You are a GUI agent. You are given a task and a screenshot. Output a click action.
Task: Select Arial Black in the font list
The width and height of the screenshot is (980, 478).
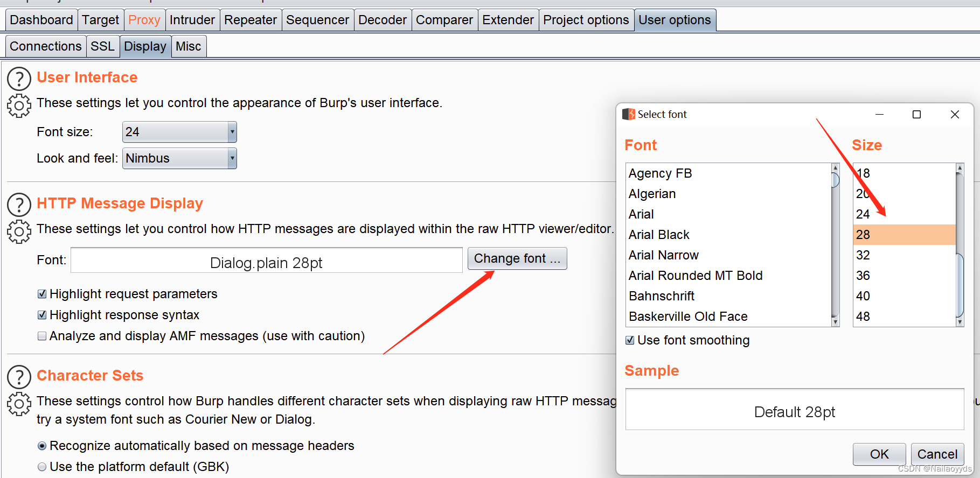[659, 235]
